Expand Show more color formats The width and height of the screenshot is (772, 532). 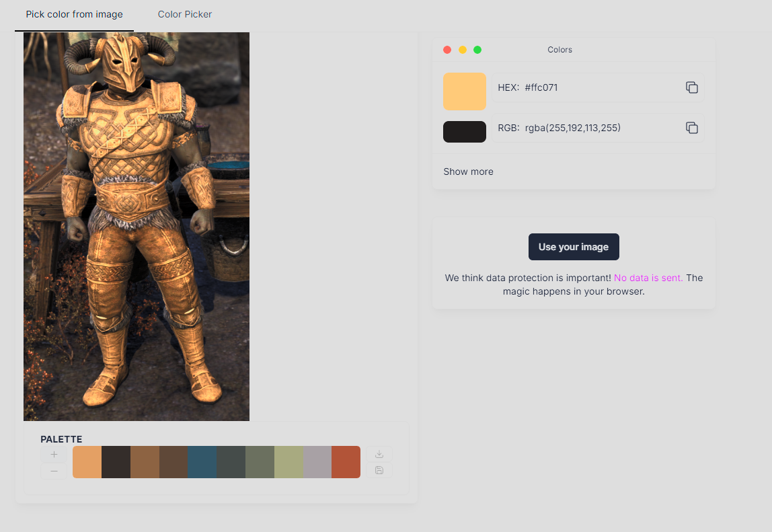click(x=468, y=172)
